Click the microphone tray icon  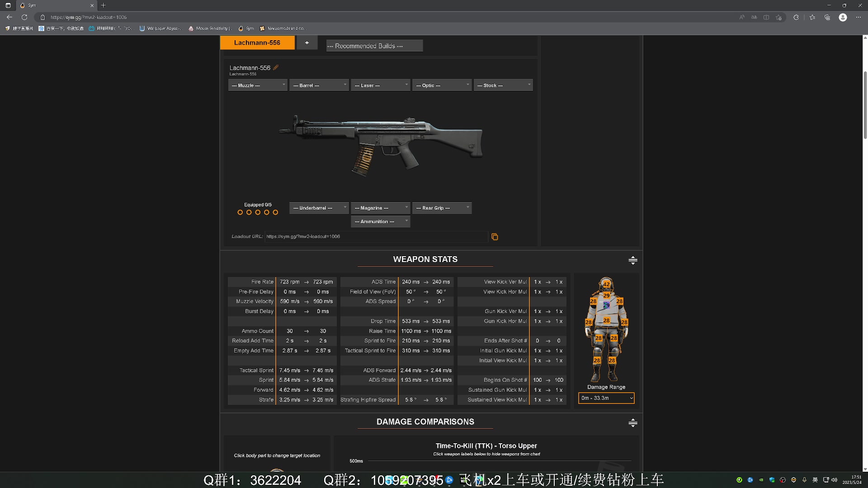[x=804, y=480]
